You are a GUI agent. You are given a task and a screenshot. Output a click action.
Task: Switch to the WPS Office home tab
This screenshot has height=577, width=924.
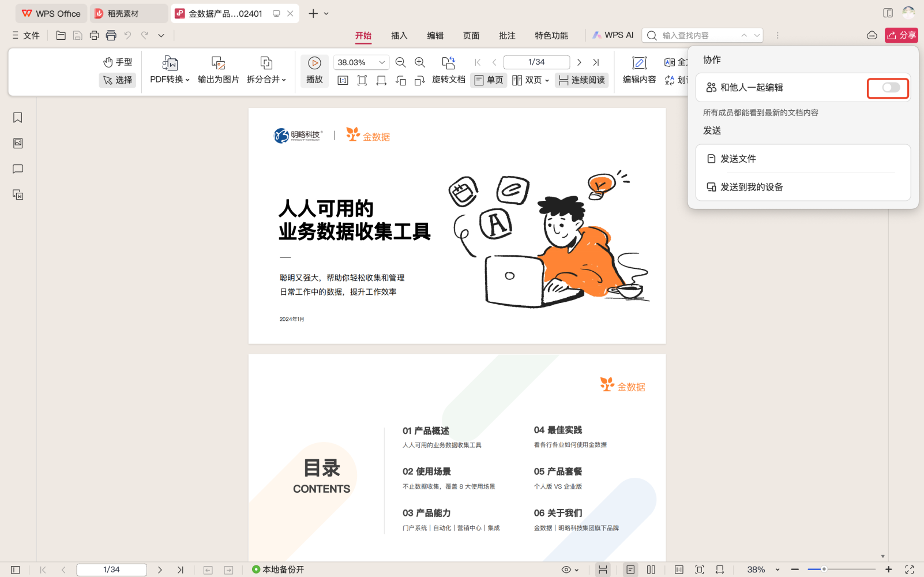click(x=51, y=13)
